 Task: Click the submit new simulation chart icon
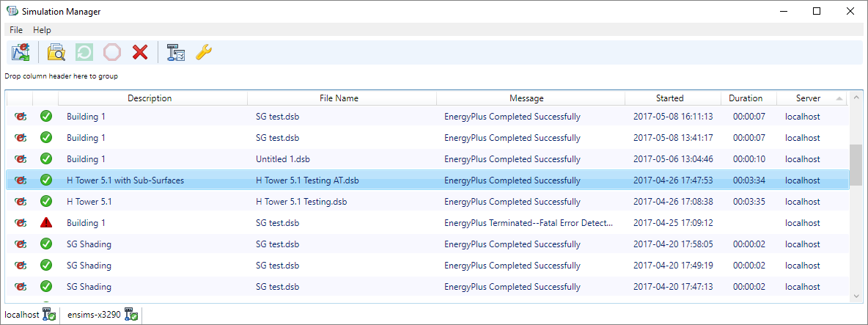[x=21, y=52]
